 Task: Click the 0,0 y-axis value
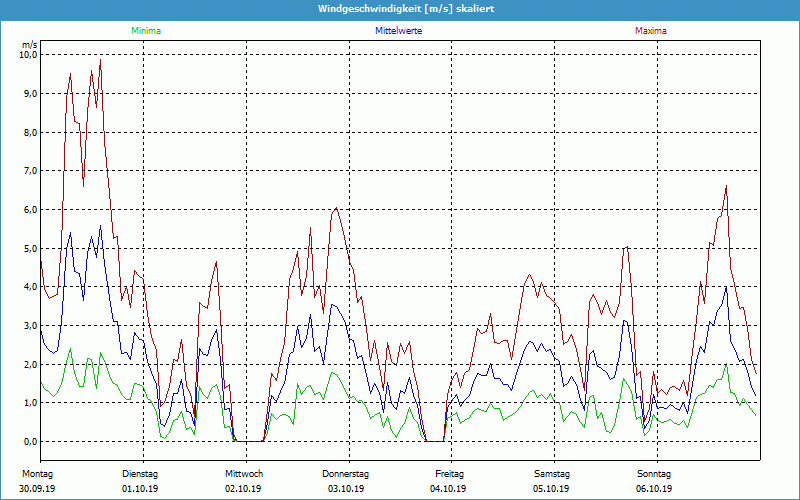31,441
